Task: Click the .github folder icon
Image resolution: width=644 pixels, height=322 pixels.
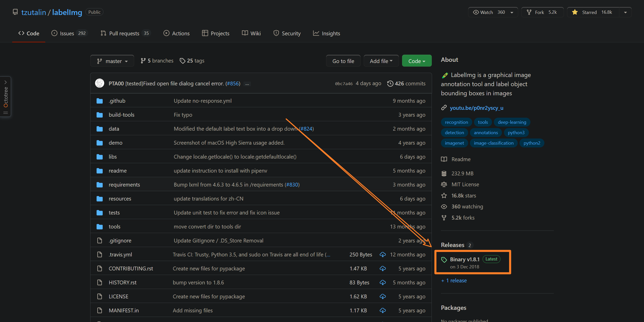Action: tap(100, 101)
